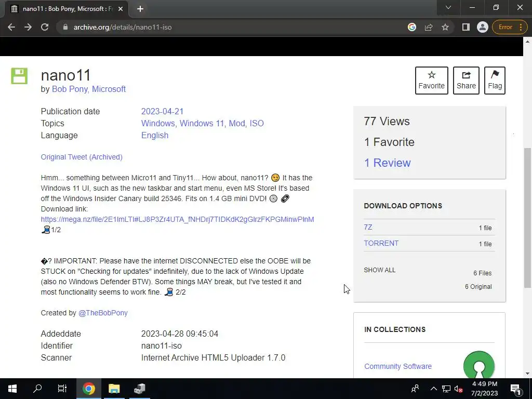Click the page vertical scrollbar thumb

click(x=527, y=218)
